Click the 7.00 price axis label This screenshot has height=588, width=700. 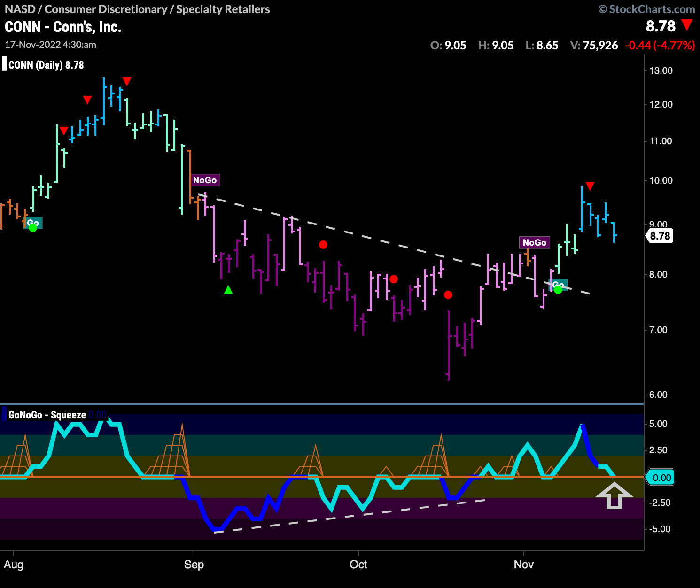tap(658, 330)
